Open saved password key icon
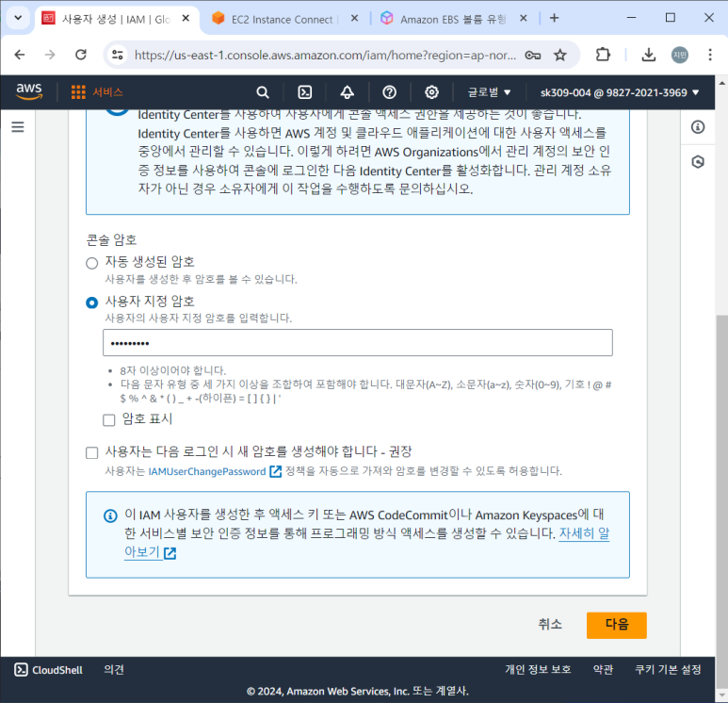Viewport: 728px width, 703px height. (532, 56)
